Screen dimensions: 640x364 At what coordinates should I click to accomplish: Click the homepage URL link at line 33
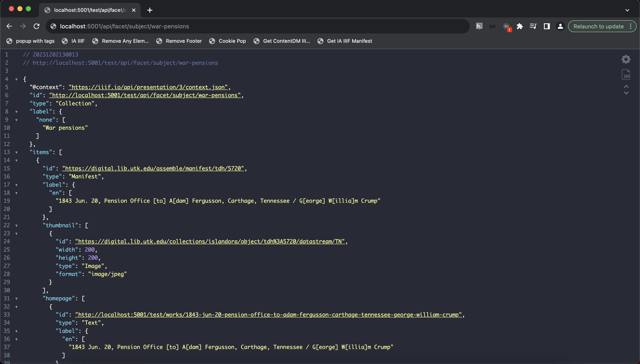click(x=268, y=315)
